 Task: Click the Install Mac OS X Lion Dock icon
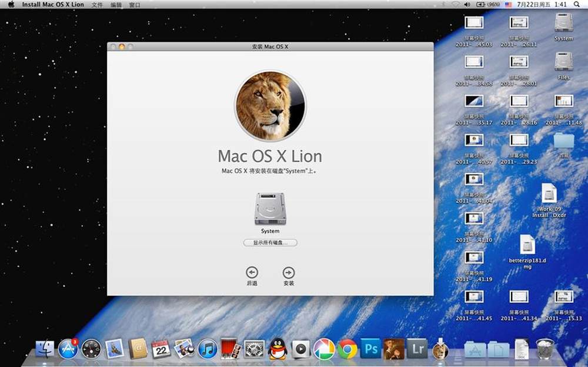pyautogui.click(x=440, y=349)
